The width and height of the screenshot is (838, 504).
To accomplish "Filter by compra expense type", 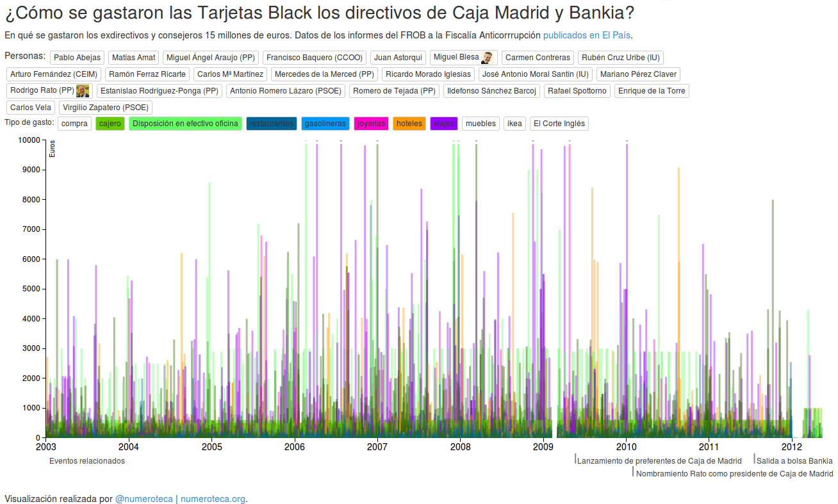I will pyautogui.click(x=74, y=124).
